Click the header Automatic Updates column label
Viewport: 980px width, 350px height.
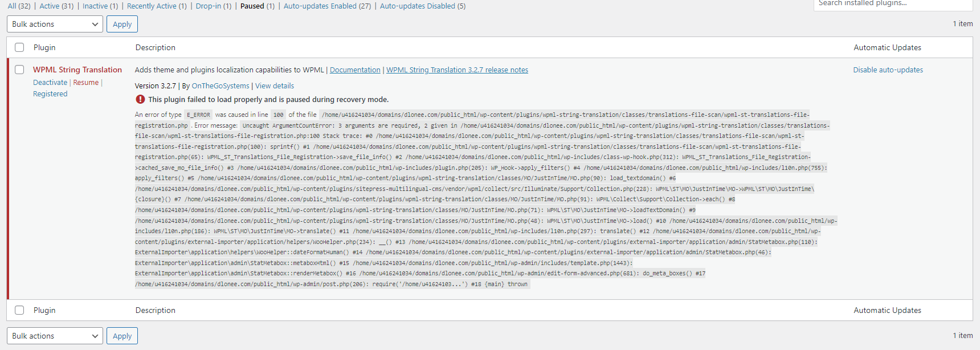887,47
